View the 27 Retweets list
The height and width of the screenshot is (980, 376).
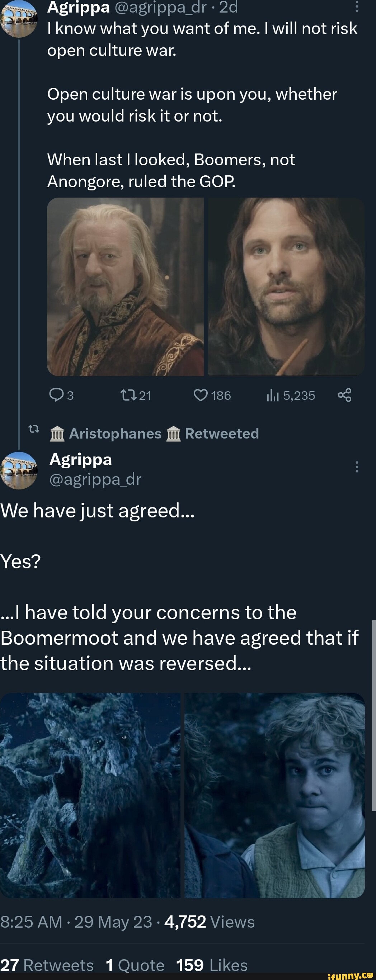click(x=47, y=965)
